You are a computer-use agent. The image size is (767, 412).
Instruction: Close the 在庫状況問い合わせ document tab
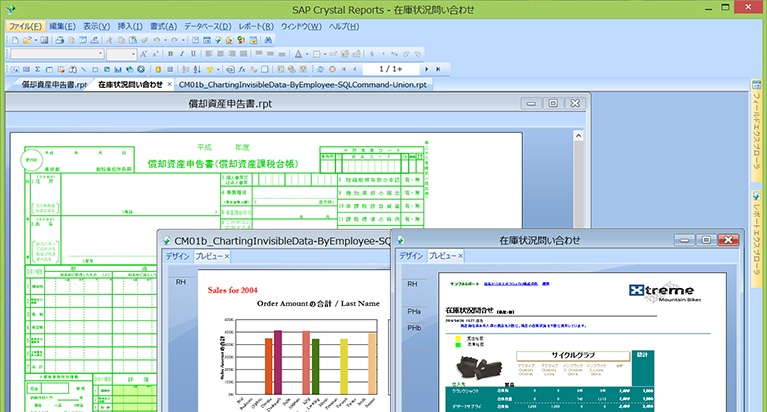(x=170, y=85)
